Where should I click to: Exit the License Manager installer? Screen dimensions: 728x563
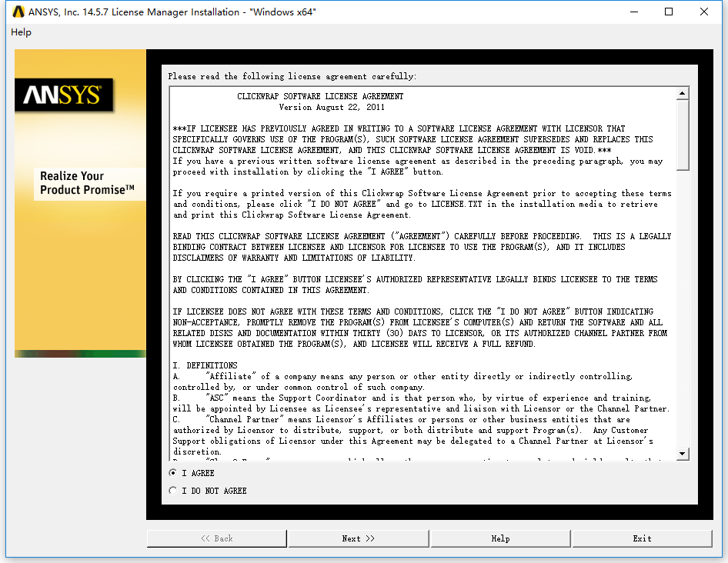click(642, 538)
